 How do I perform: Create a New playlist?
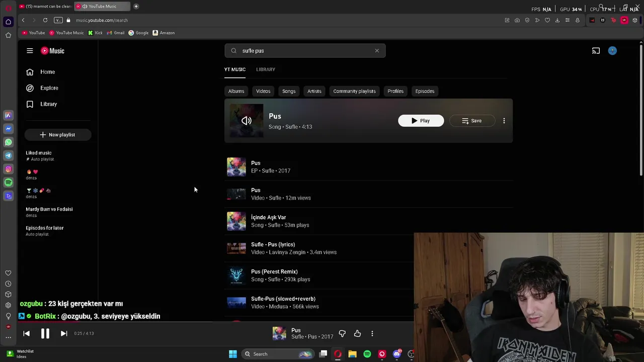tap(57, 135)
